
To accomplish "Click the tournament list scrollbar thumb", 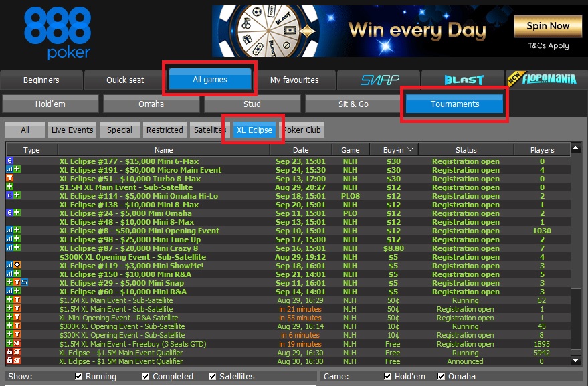I will coord(576,319).
